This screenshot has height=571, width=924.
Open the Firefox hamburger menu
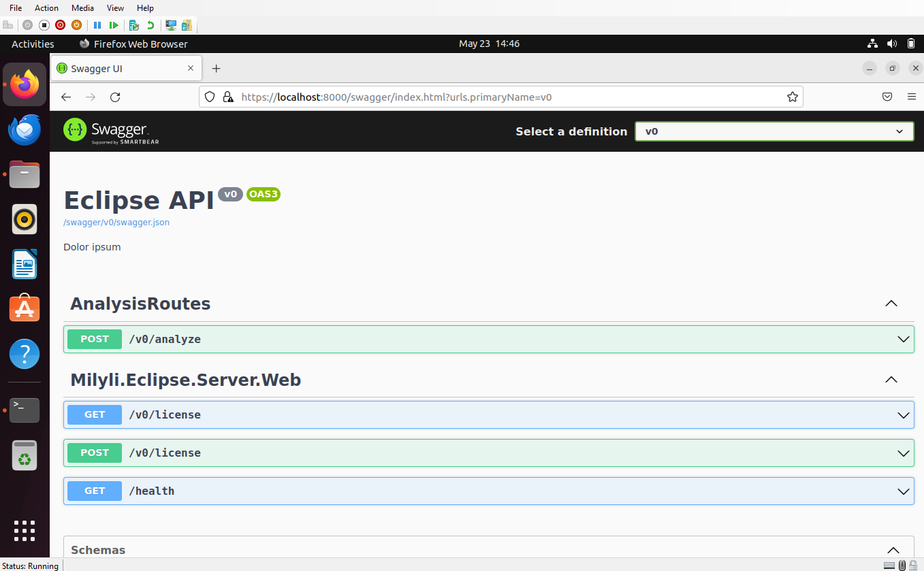911,97
